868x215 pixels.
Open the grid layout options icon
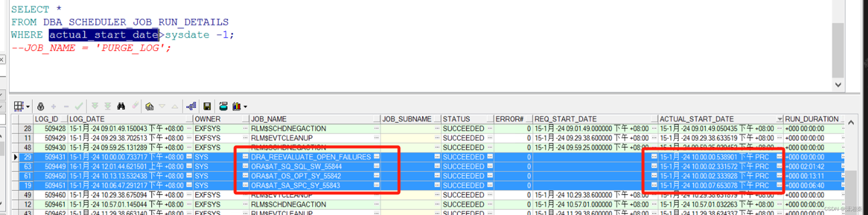click(19, 107)
